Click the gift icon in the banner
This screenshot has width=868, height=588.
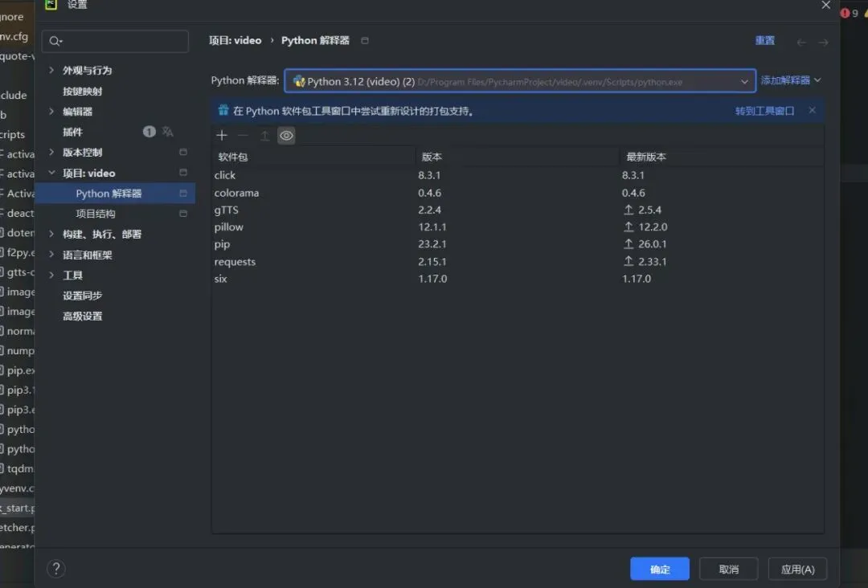click(x=223, y=110)
